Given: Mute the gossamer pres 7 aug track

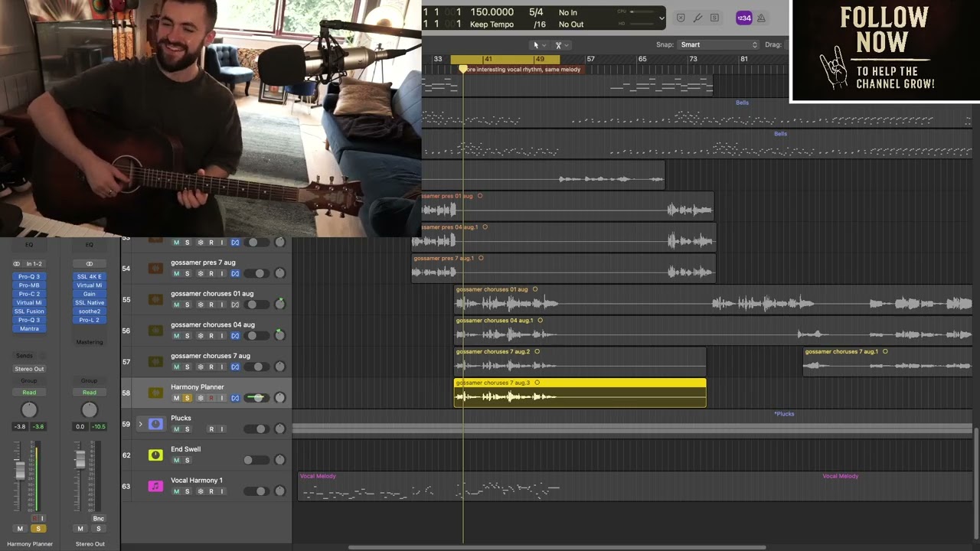Looking at the screenshot, I should pyautogui.click(x=176, y=274).
